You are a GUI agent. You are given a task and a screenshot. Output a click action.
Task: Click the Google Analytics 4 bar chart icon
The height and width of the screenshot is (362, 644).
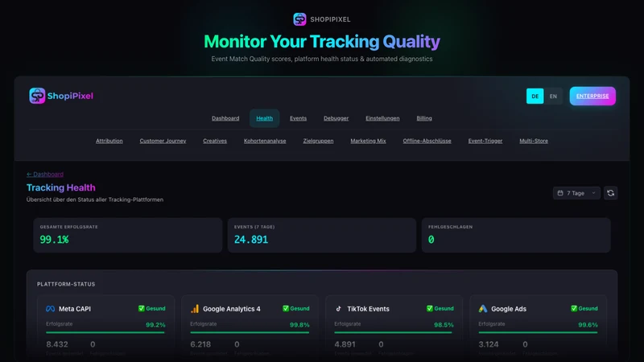coord(195,309)
